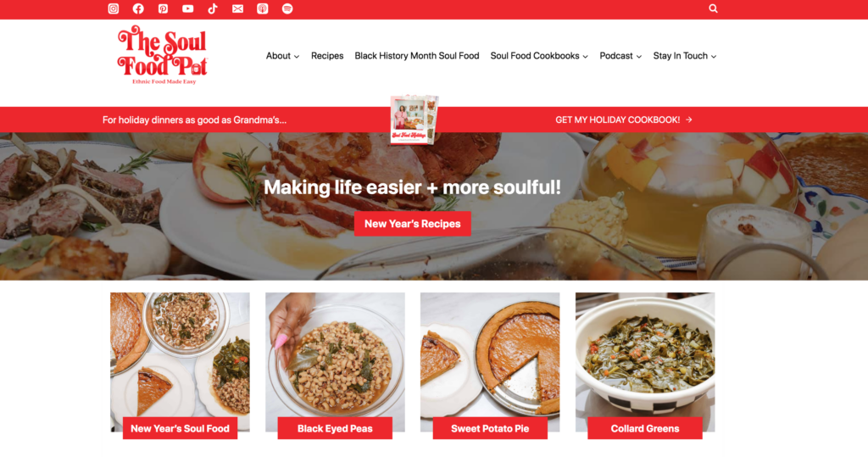Open the Facebook social icon

click(138, 8)
